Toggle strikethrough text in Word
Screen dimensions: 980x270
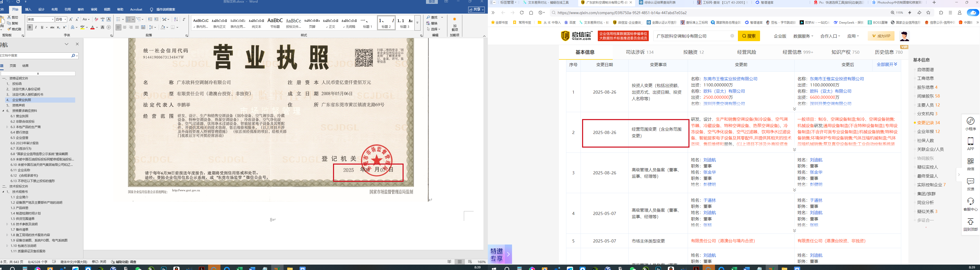coord(52,27)
